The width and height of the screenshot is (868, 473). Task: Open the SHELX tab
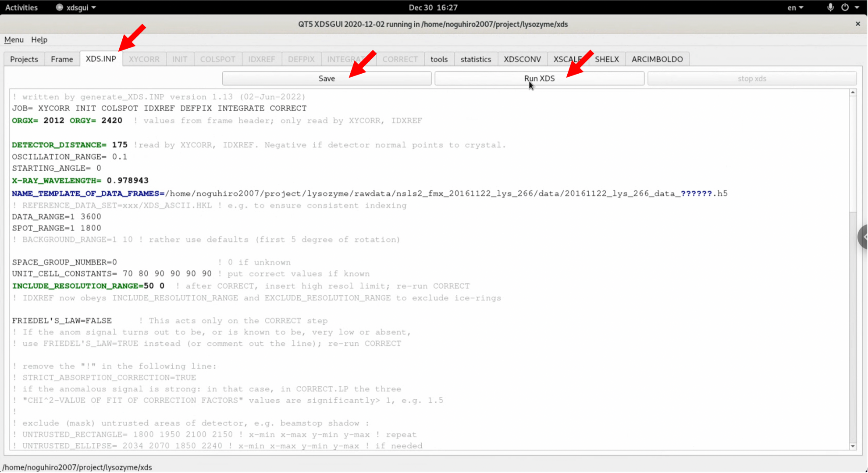607,59
